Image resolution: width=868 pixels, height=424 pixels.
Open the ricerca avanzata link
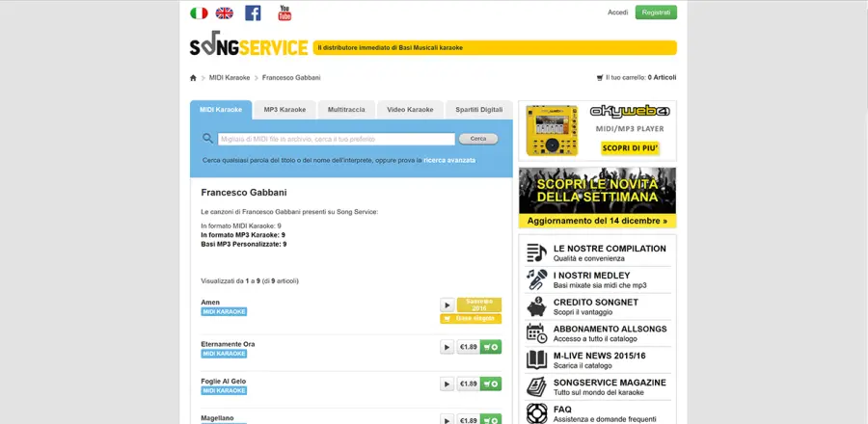coord(449,160)
